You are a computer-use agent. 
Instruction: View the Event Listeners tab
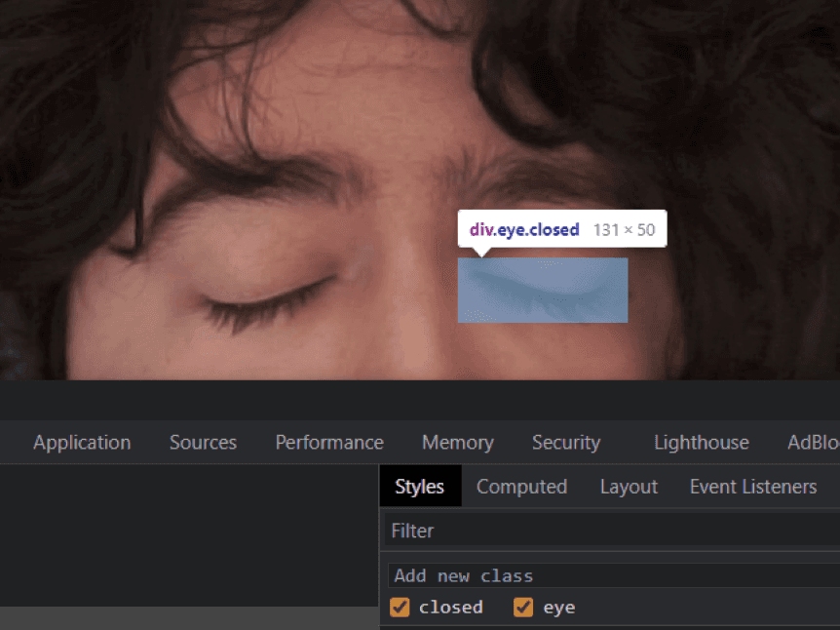[x=752, y=487]
